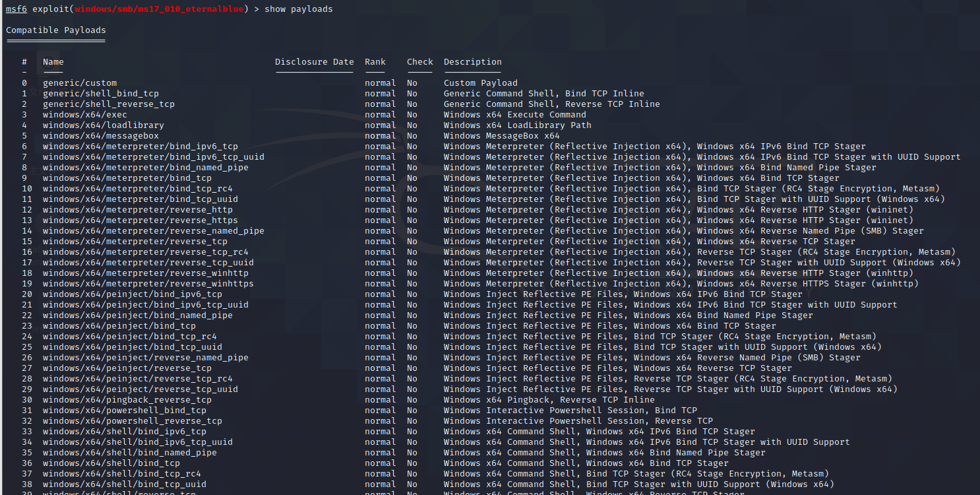This screenshot has width=980, height=495.
Task: Click the 'Name' column header
Action: [x=53, y=62]
